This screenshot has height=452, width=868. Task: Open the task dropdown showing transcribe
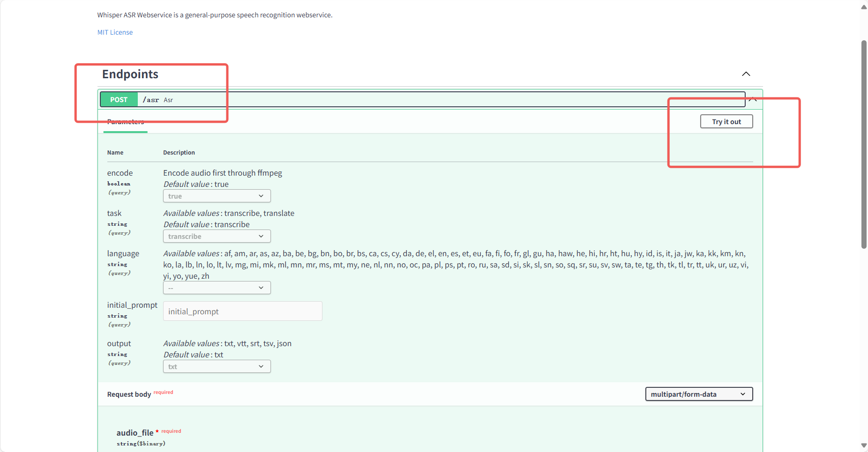click(x=217, y=236)
